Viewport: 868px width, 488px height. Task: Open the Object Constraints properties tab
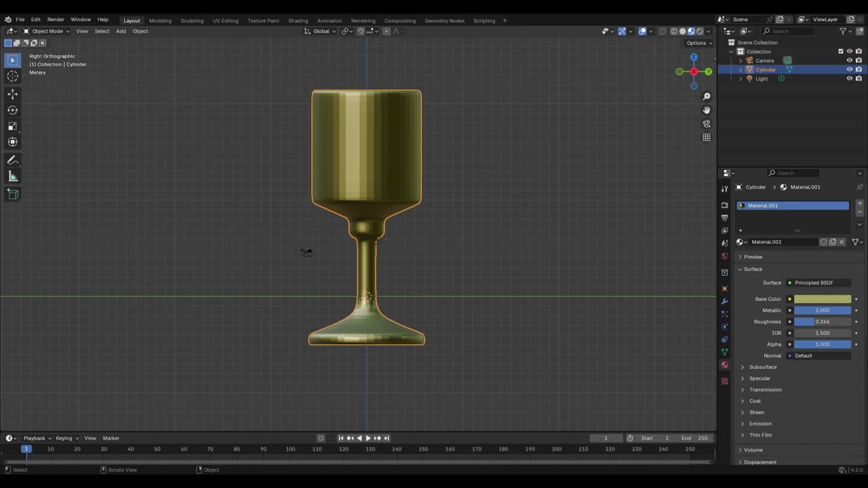(724, 340)
